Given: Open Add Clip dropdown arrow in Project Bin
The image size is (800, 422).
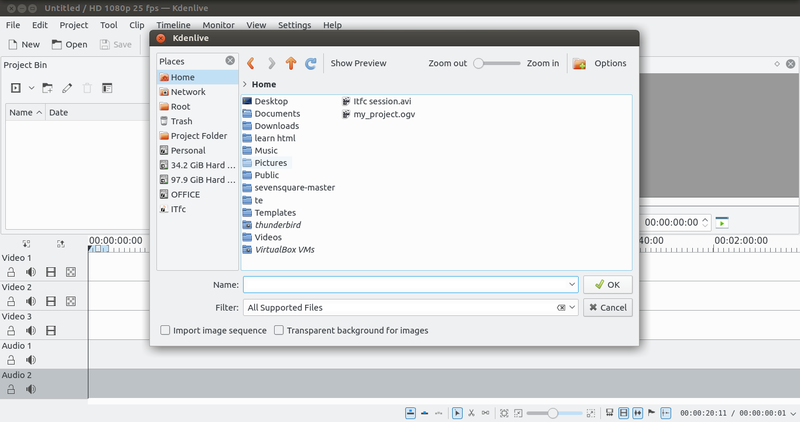Looking at the screenshot, I should pos(31,88).
